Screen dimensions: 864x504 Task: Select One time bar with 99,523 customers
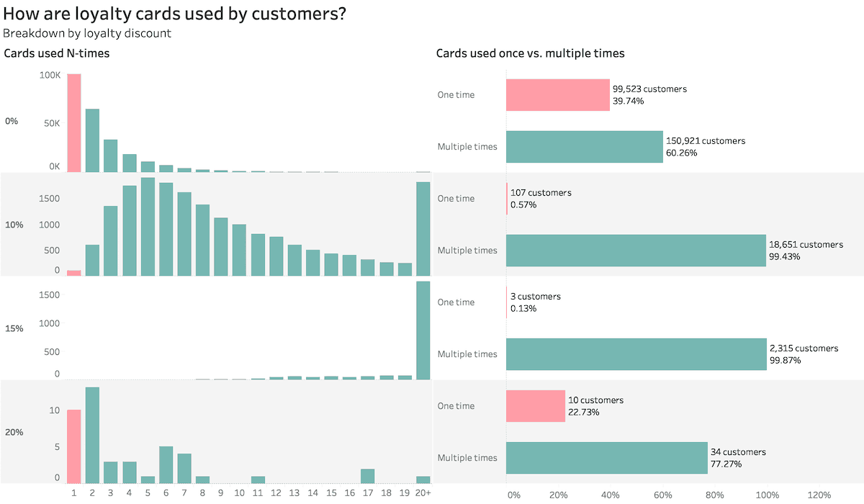tap(558, 95)
